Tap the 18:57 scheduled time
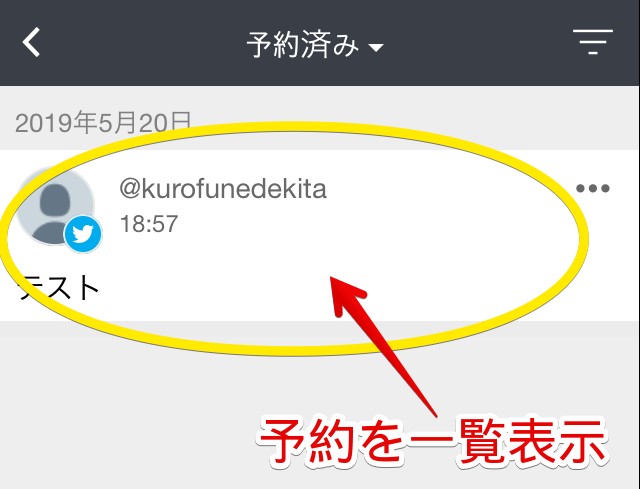 click(x=149, y=224)
